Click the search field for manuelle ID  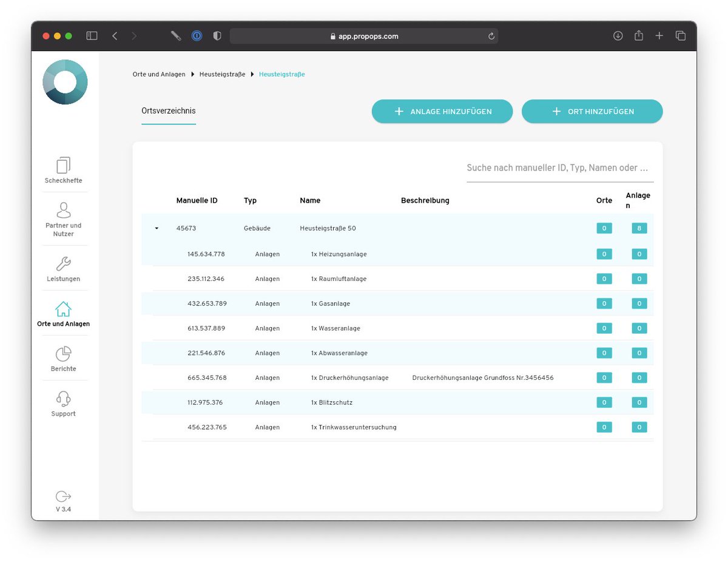[560, 168]
